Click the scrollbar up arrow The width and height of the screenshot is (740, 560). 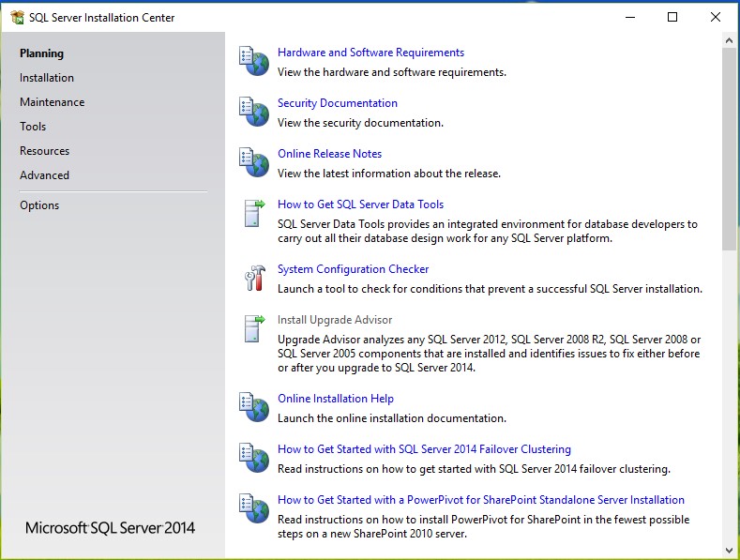click(x=729, y=40)
